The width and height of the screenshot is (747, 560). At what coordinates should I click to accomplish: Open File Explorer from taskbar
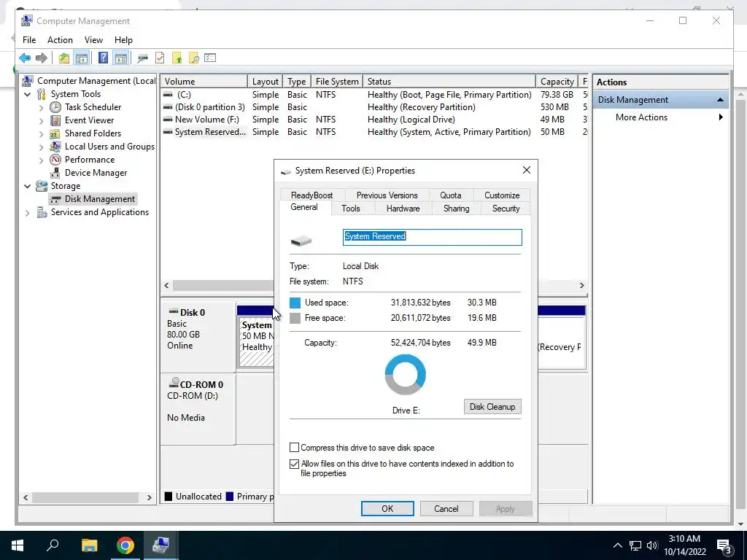point(89,545)
